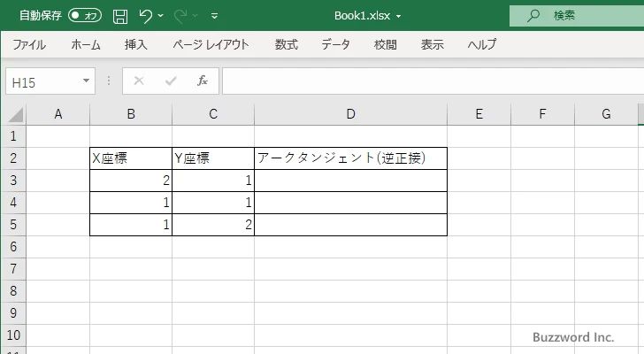Switch to the 挿入 tab

coord(136,44)
